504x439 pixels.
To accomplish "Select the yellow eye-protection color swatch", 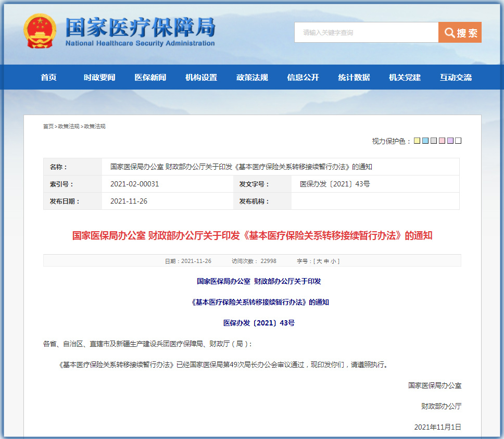I will 417,141.
